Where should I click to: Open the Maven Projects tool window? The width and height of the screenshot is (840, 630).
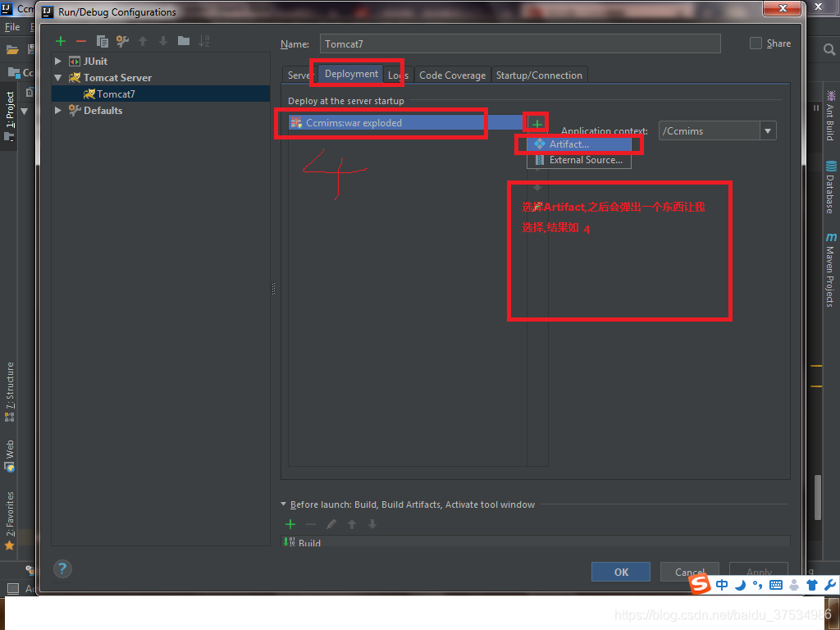[x=830, y=270]
